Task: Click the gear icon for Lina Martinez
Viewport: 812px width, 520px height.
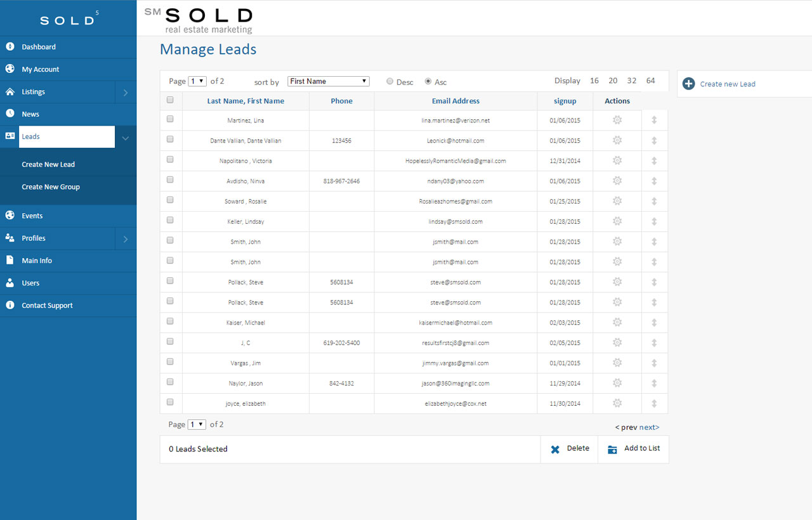Action: click(617, 120)
